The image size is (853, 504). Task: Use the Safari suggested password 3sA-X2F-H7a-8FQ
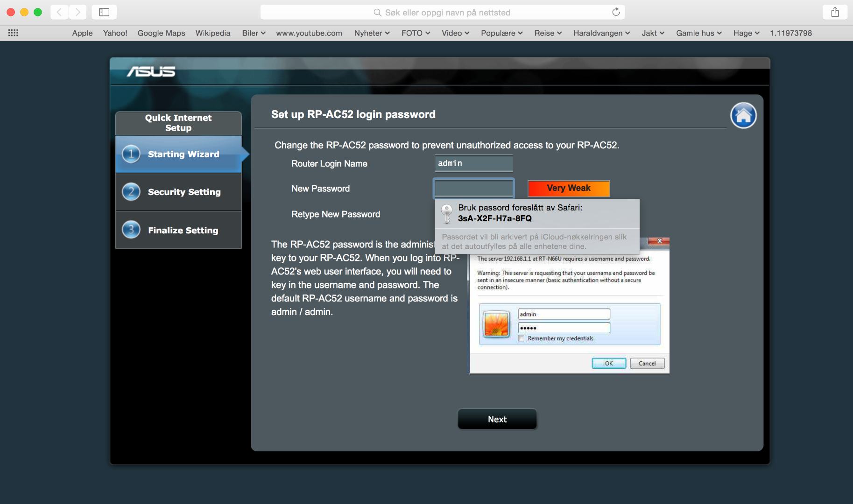(537, 213)
